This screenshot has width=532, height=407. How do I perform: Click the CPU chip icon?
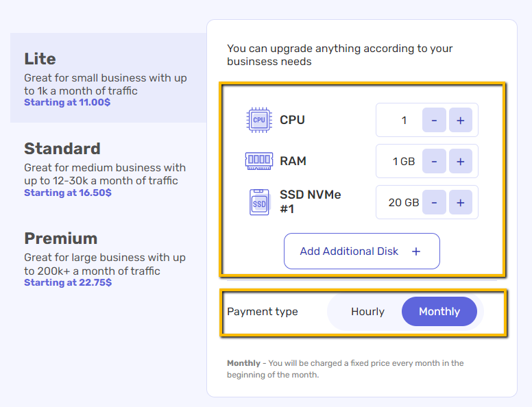point(259,120)
